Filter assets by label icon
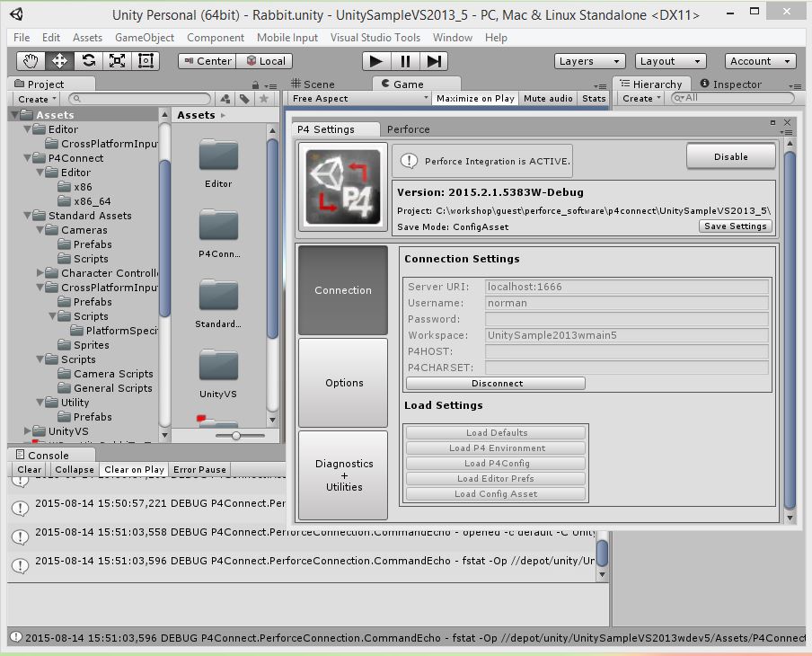Screen dimensions: 812x656 point(244,99)
